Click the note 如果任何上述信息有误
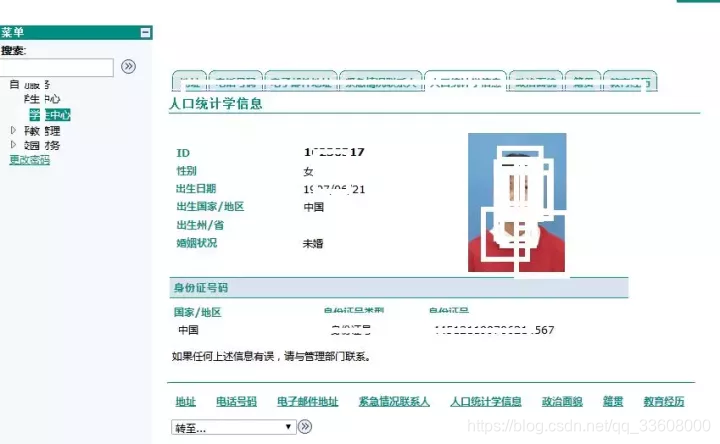This screenshot has width=720, height=444. 271,357
